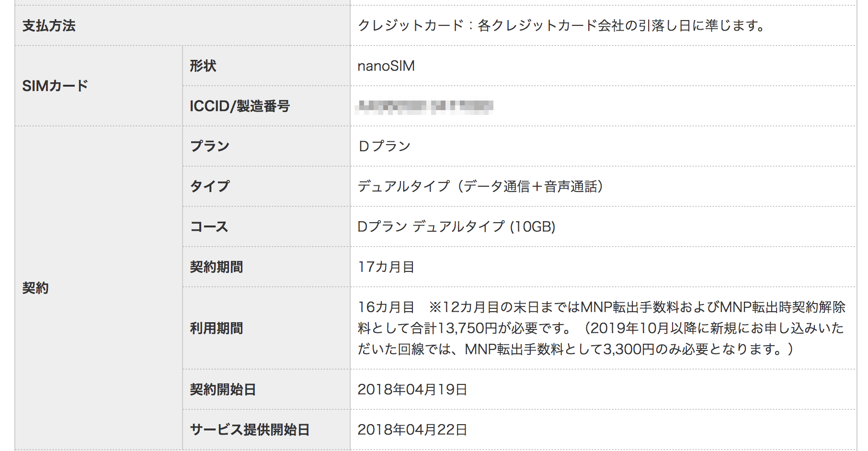
Task: Click the SIMカード row header
Action: (99, 86)
